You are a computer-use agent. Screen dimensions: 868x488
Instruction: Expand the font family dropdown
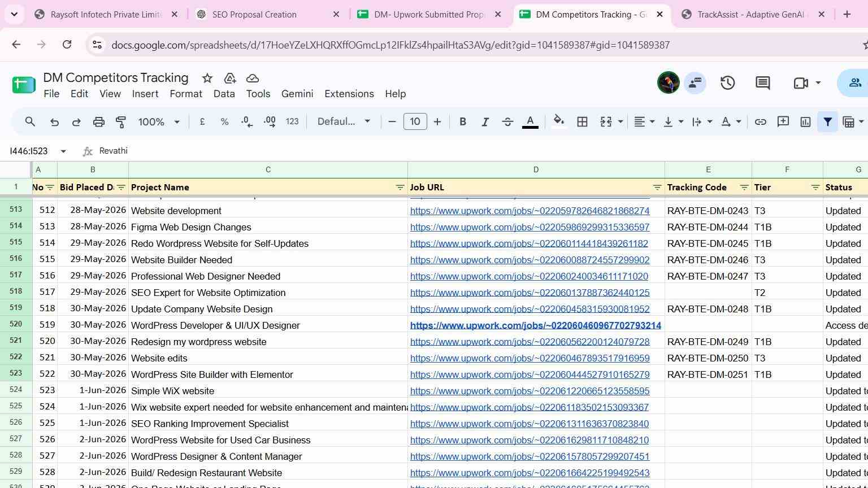coord(344,121)
